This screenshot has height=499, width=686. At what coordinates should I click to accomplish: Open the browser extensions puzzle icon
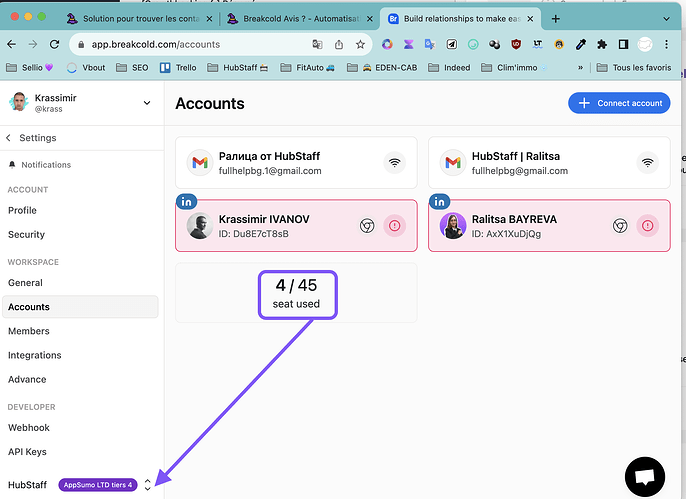tap(601, 44)
